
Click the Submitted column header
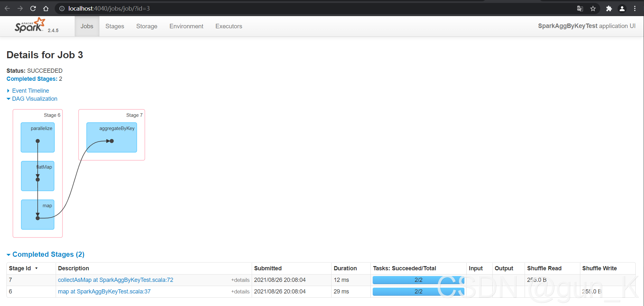(x=292, y=268)
